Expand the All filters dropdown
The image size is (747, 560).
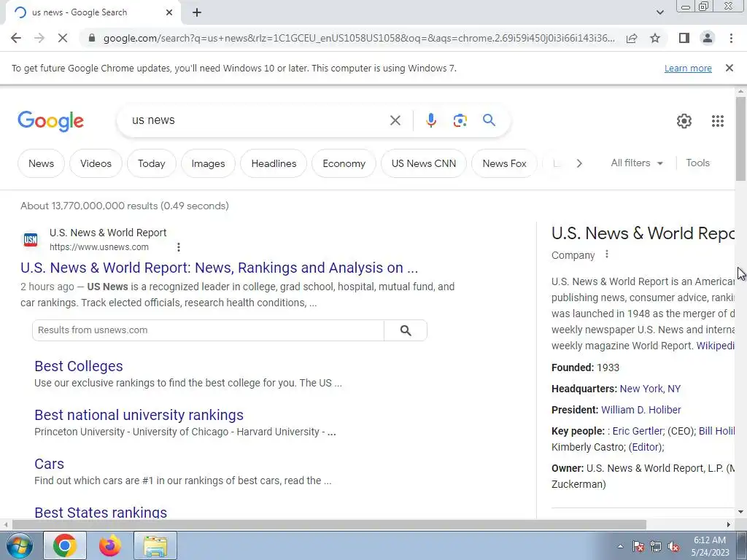click(636, 163)
